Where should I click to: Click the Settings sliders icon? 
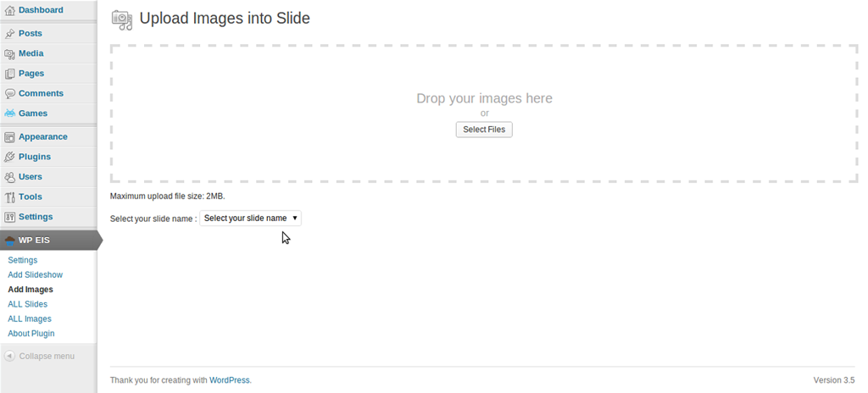9,217
